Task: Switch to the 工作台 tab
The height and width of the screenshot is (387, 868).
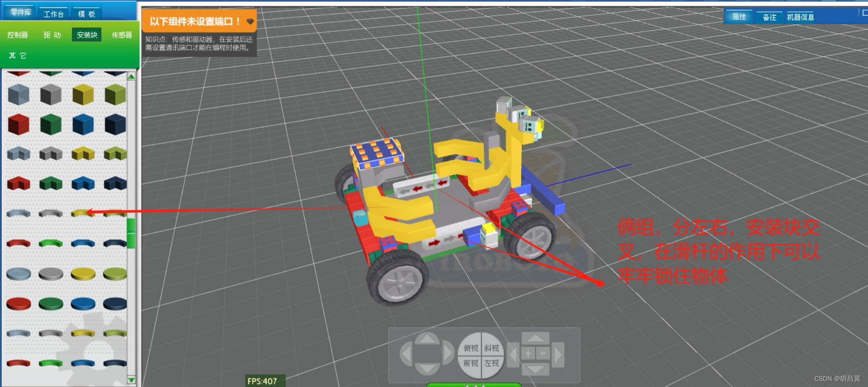Action: tap(53, 14)
